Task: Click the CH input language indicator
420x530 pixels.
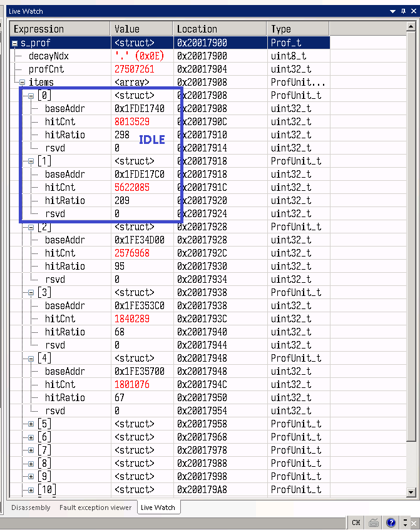Action: (x=356, y=522)
